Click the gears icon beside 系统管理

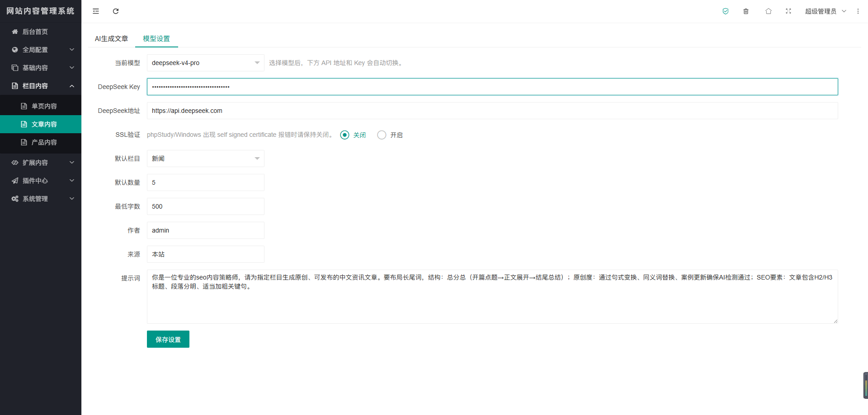click(15, 199)
